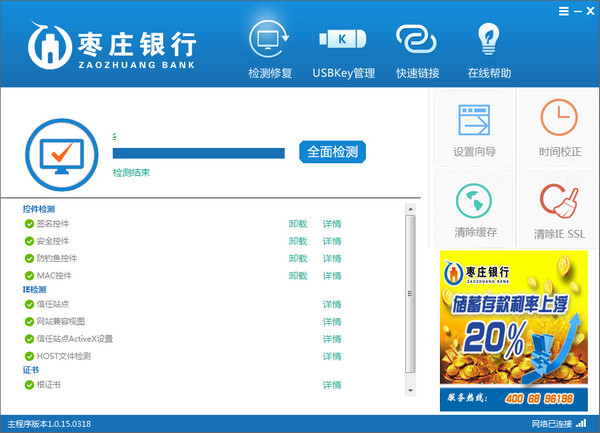The height and width of the screenshot is (433, 600).
Task: Click the network signal bars icon
Action: 581,423
